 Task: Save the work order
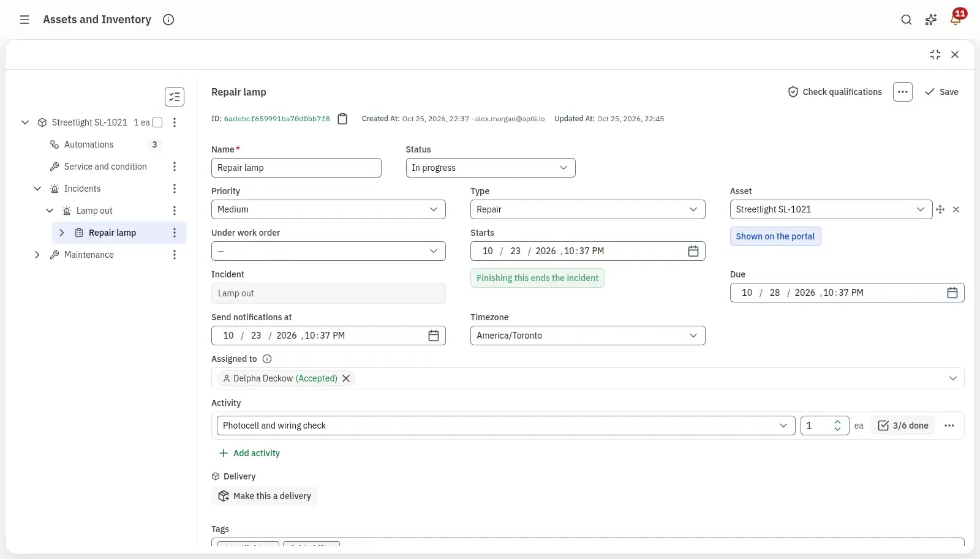942,92
